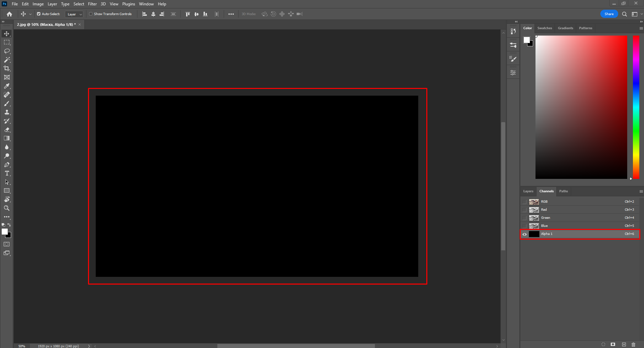
Task: Show the RGB channel visibility
Action: pos(524,202)
